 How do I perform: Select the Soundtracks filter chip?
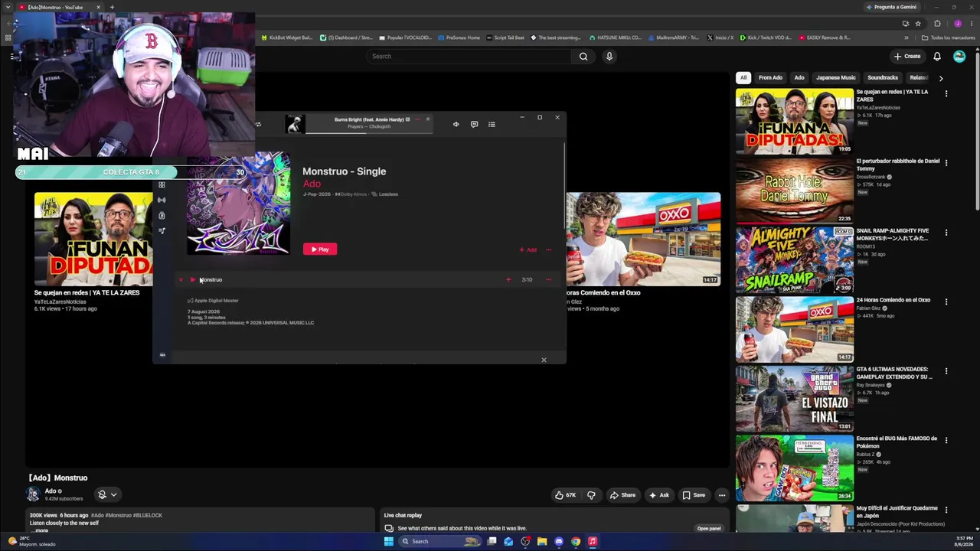click(883, 77)
